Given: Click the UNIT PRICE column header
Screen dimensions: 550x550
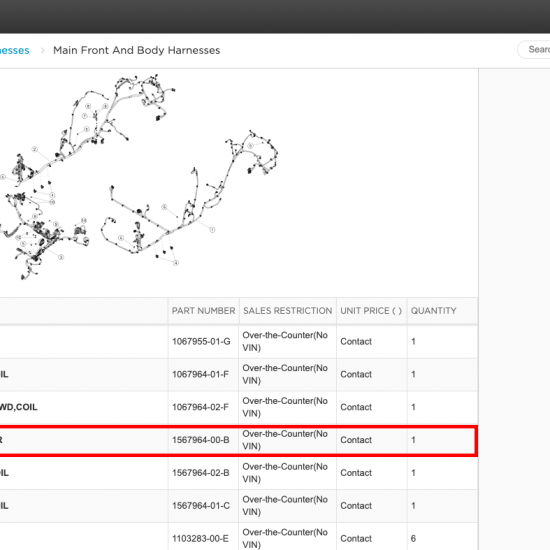Looking at the screenshot, I should pos(371,311).
